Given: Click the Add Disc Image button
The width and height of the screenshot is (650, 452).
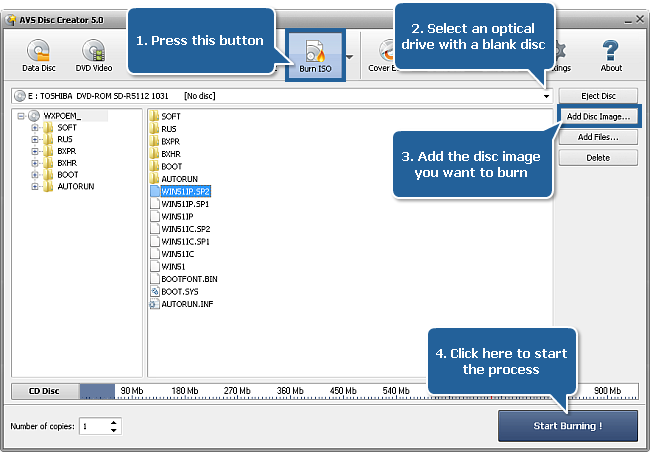Looking at the screenshot, I should click(x=598, y=117).
